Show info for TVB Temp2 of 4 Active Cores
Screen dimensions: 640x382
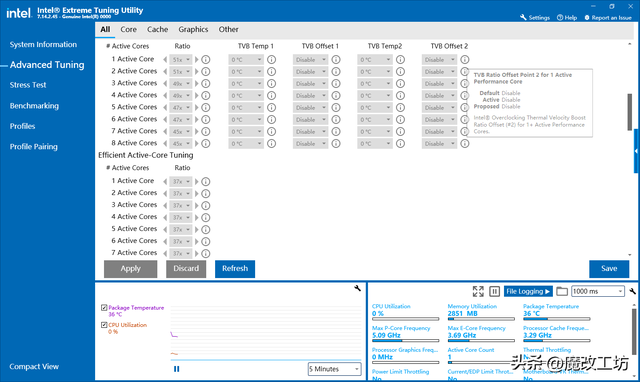coord(400,96)
